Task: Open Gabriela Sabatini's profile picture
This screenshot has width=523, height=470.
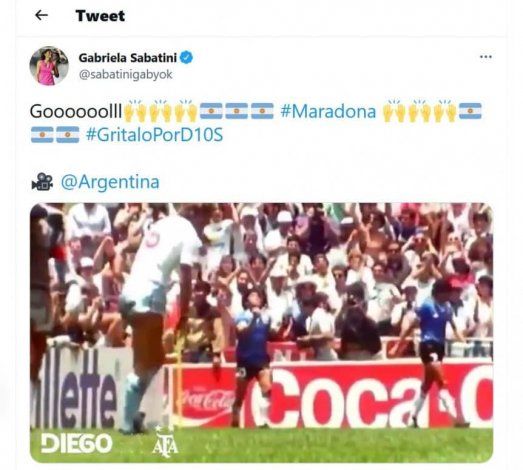Action: (x=49, y=66)
